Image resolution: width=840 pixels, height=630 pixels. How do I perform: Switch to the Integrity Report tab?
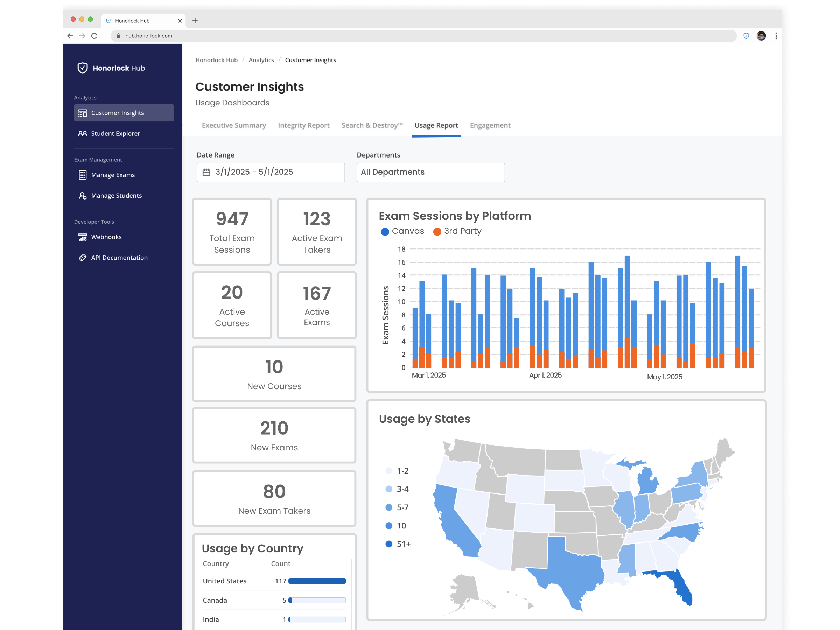pyautogui.click(x=303, y=125)
